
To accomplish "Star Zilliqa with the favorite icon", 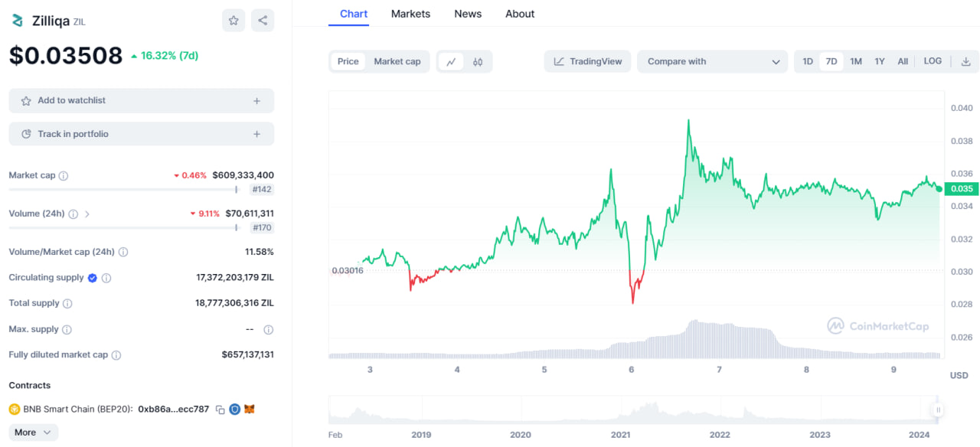I will click(x=234, y=21).
